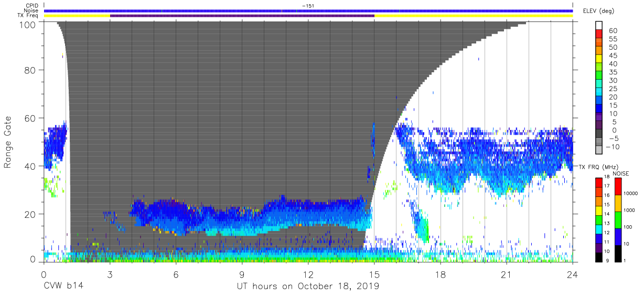Image resolution: width=644 pixels, height=297 pixels.
Task: Click noise legend label 1000
Action: [x=630, y=210]
